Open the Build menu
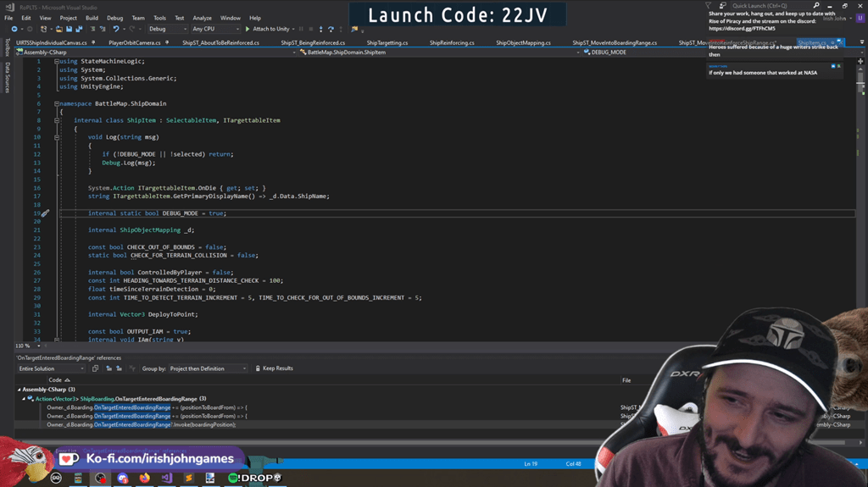 click(92, 18)
